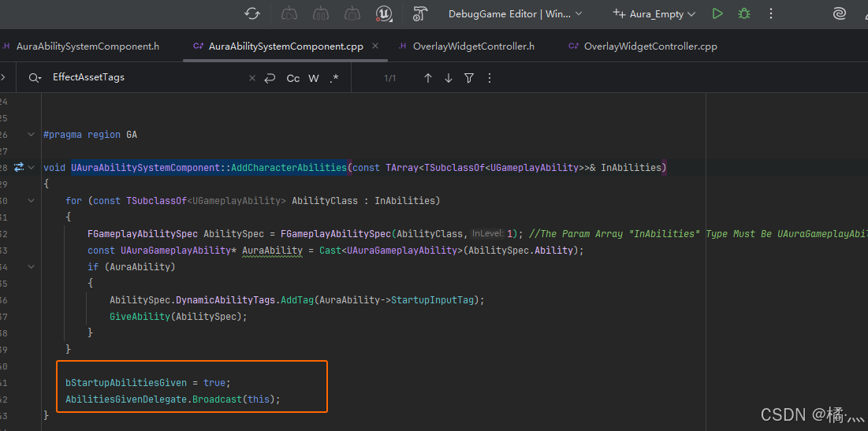Run the project with green play button
Viewport: 868px width, 431px height.
tap(717, 14)
